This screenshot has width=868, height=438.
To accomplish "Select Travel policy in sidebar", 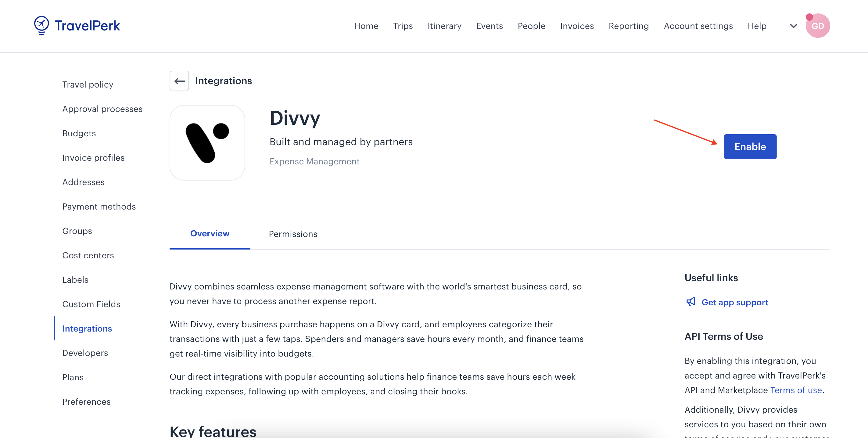I will tap(88, 84).
